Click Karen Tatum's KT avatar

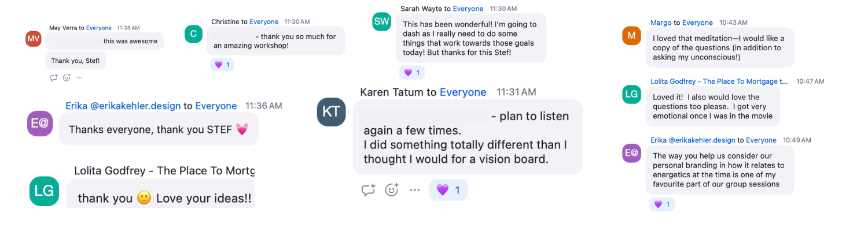pos(332,112)
